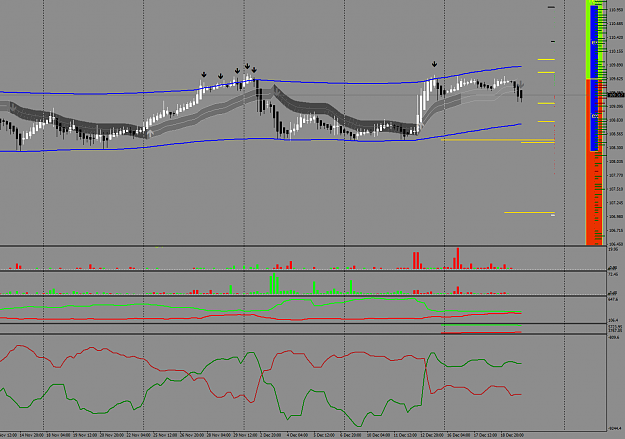Click the 2 Dec 20:00 time label
The image size is (625, 439).
(271, 435)
